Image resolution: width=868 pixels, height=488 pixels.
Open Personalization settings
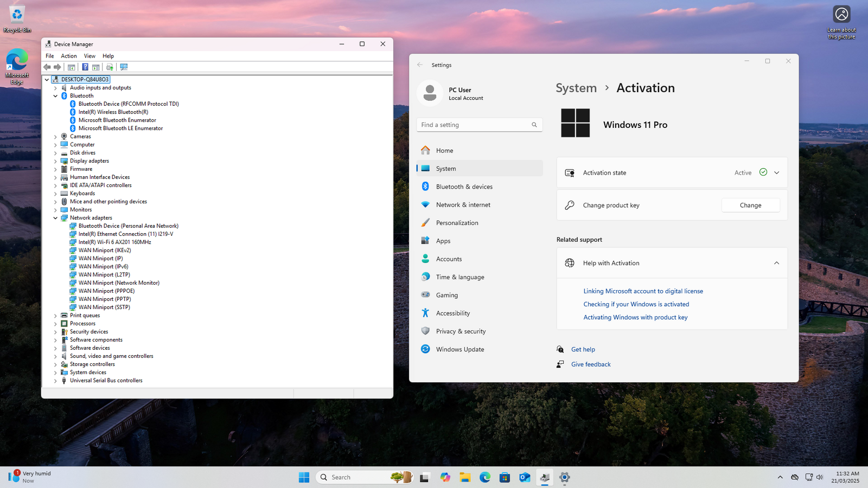coord(480,223)
